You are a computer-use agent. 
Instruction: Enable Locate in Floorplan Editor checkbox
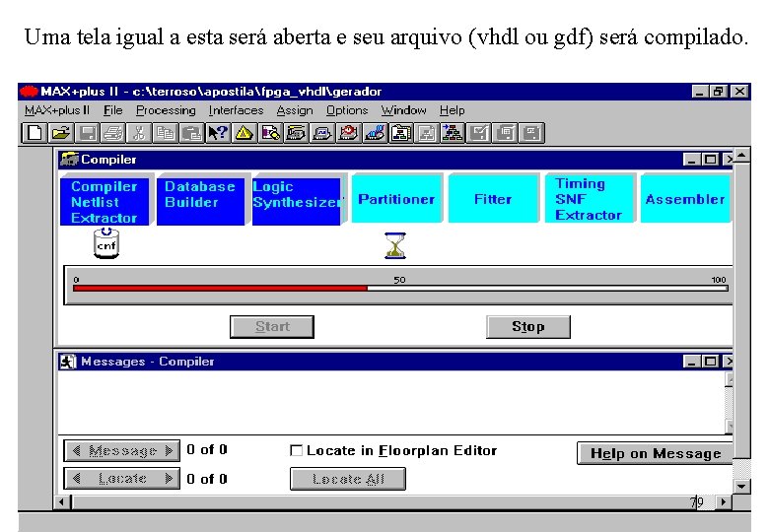296,450
